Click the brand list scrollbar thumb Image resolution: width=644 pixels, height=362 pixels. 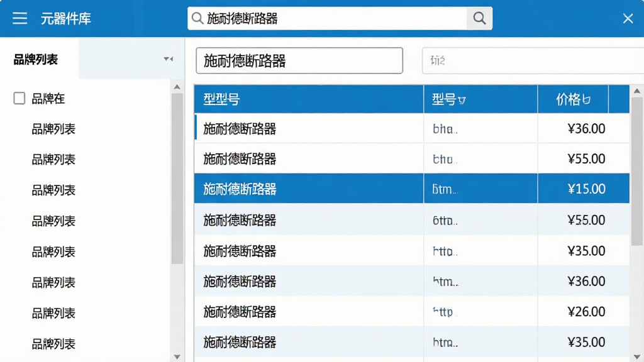point(177,178)
